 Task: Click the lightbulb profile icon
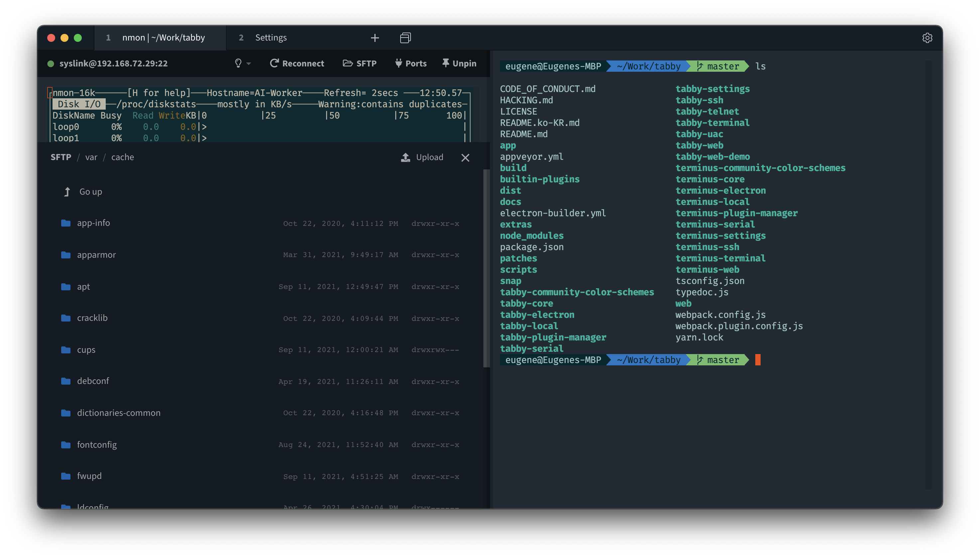click(x=238, y=63)
